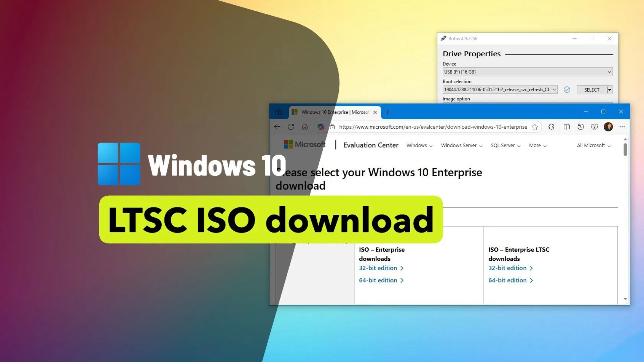Image resolution: width=644 pixels, height=362 pixels.
Task: Open the Copilot icon in address bar
Action: click(321, 127)
